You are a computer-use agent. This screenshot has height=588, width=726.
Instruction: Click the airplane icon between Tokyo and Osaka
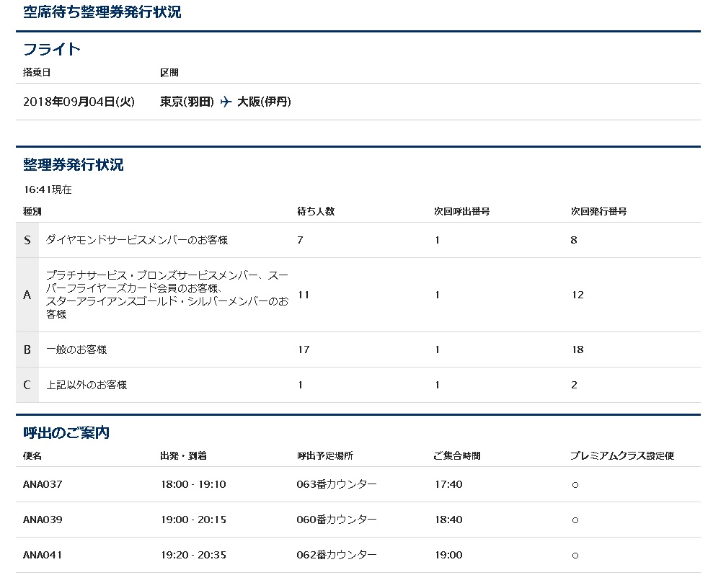click(226, 102)
